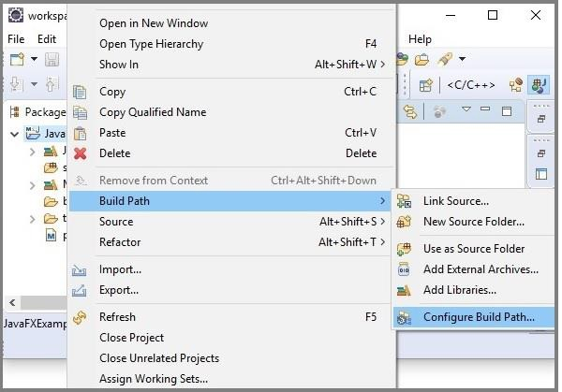Click the horizontal scrollbar left arrow

[12, 302]
